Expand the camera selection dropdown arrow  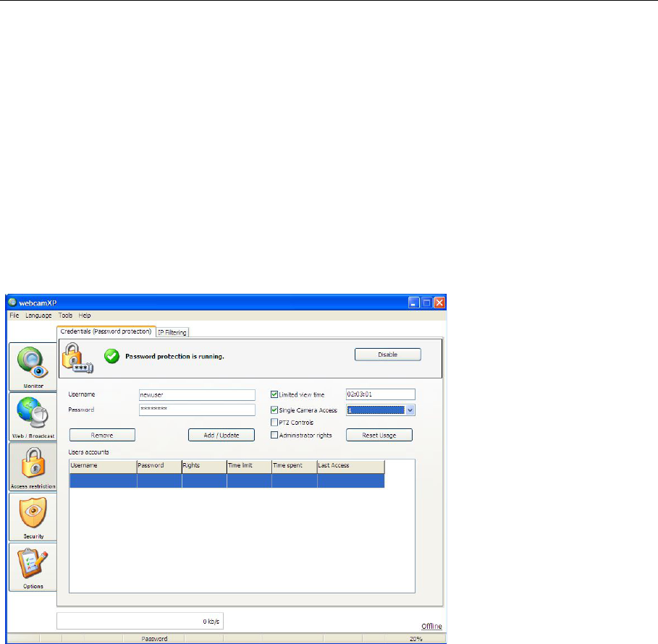[x=410, y=410]
